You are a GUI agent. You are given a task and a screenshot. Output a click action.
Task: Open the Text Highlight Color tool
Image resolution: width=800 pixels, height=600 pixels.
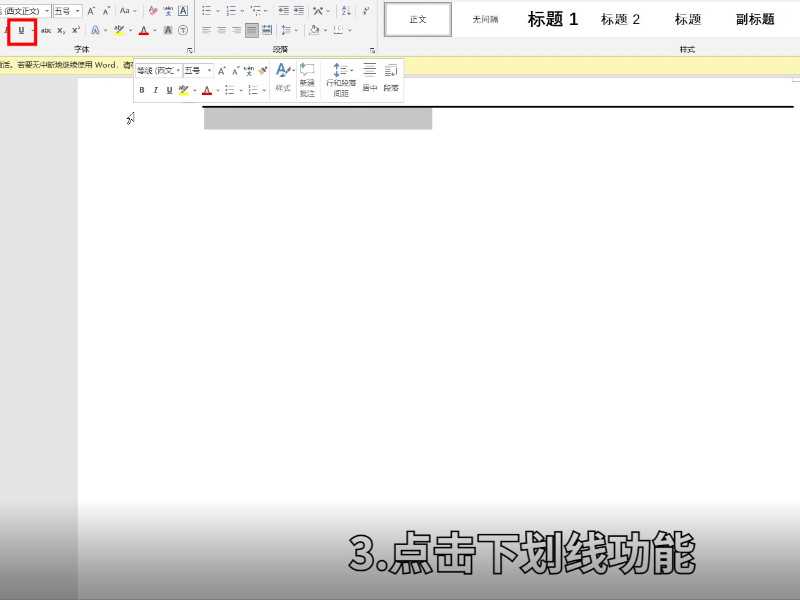pyautogui.click(x=120, y=30)
